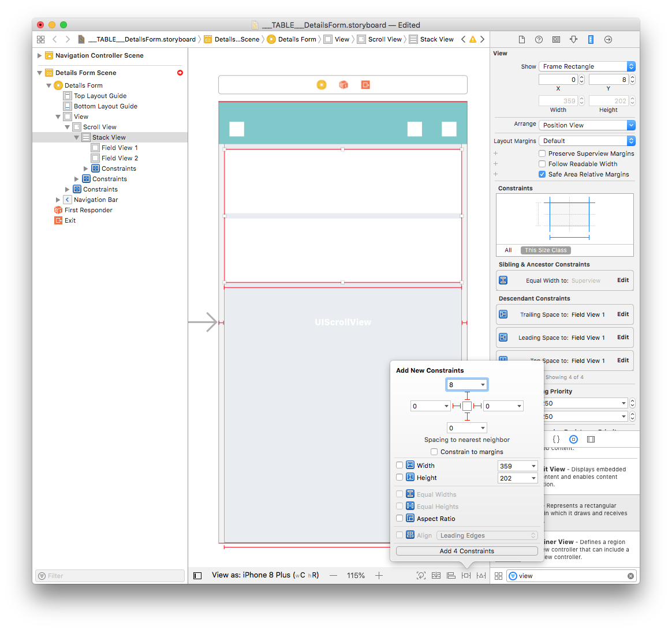Open Resolve Auto Layout Issues menu

tap(481, 576)
